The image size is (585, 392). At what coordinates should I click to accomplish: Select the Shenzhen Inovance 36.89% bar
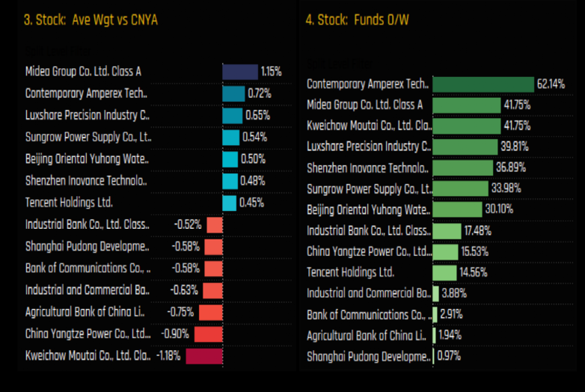pos(462,168)
